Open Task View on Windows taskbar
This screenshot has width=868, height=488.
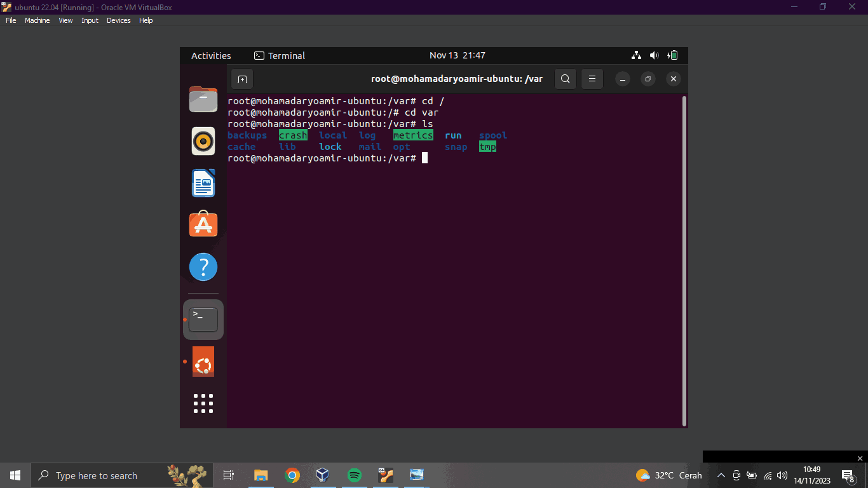tap(229, 475)
